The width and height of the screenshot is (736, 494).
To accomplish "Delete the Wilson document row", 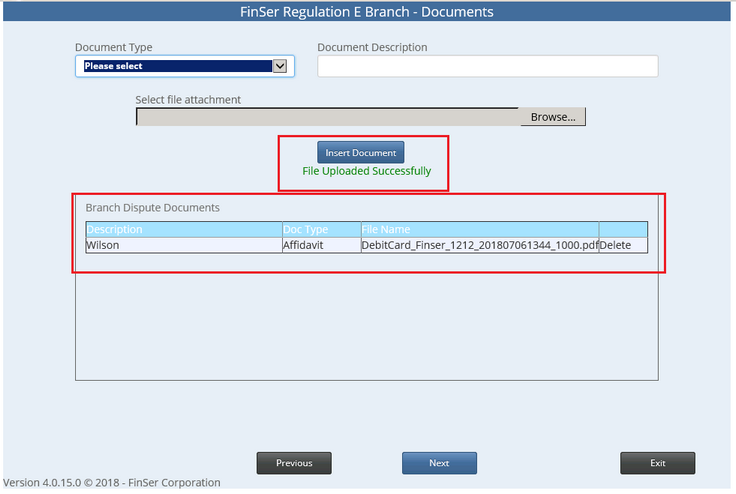I will click(615, 245).
